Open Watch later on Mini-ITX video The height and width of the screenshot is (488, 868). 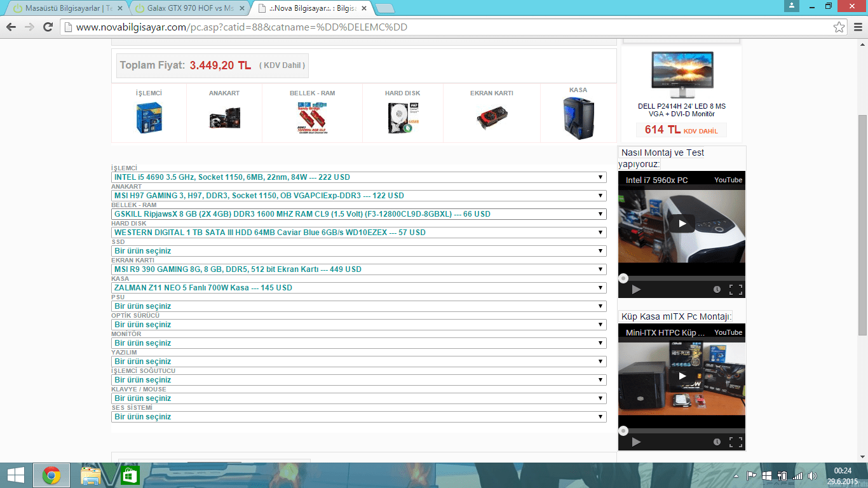click(x=717, y=442)
